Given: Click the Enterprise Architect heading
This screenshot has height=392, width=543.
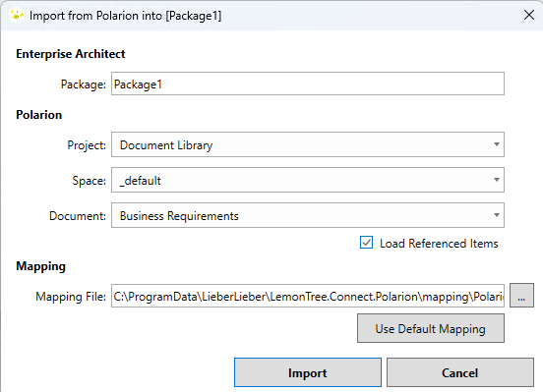Looking at the screenshot, I should tap(71, 54).
